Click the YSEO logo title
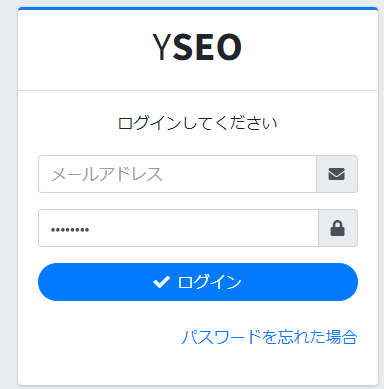384x389 pixels. [197, 47]
